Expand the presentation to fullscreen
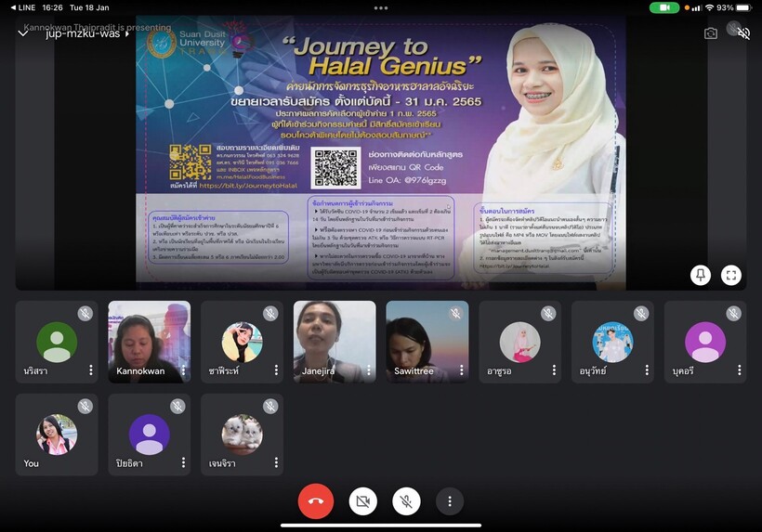The width and height of the screenshot is (762, 532). (731, 275)
